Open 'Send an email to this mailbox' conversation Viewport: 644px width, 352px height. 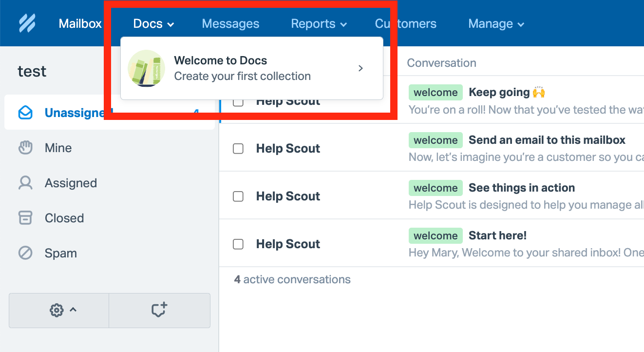tap(547, 140)
